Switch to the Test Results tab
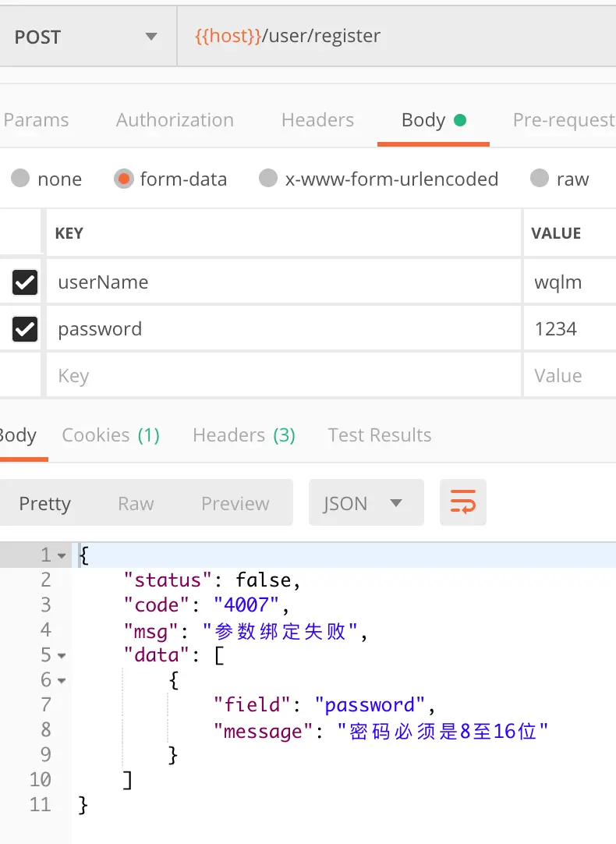 tap(380, 435)
